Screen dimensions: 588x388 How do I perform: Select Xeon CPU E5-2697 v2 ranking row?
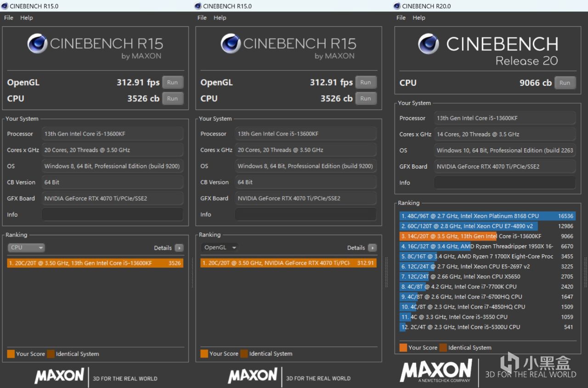pyautogui.click(x=487, y=266)
